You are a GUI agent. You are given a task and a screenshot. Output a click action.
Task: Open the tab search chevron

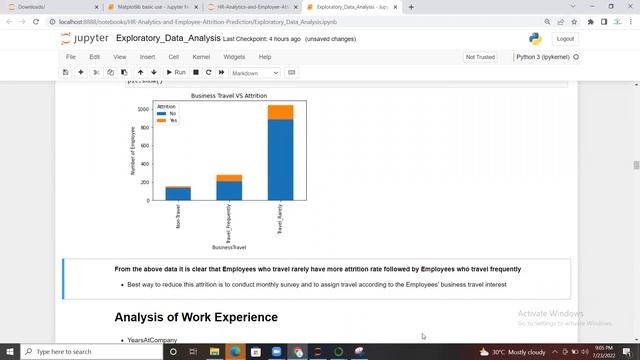(573, 7)
